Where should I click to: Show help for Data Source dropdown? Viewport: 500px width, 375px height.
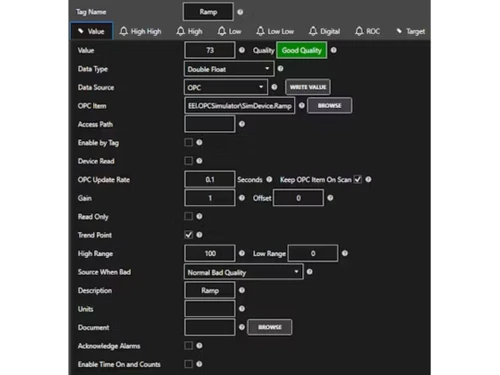tap(274, 87)
